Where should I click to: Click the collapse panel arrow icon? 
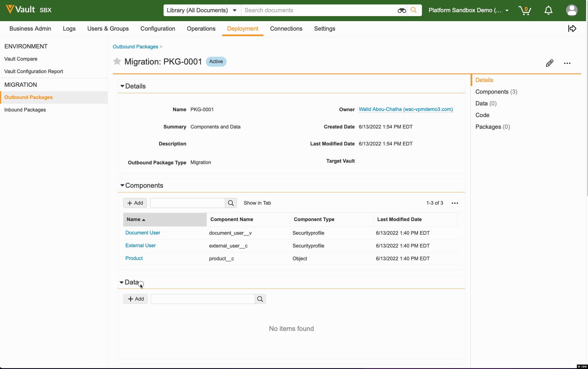pyautogui.click(x=572, y=29)
